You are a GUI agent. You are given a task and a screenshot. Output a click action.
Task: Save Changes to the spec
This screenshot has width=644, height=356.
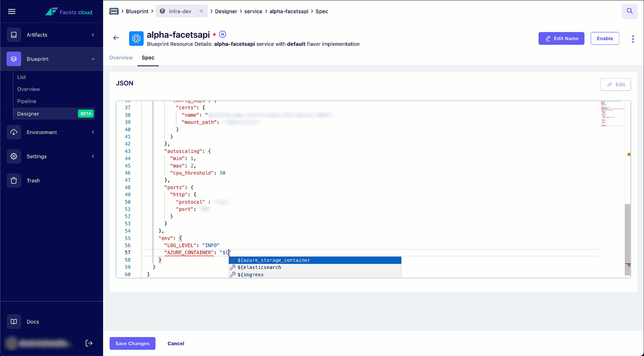[132, 343]
